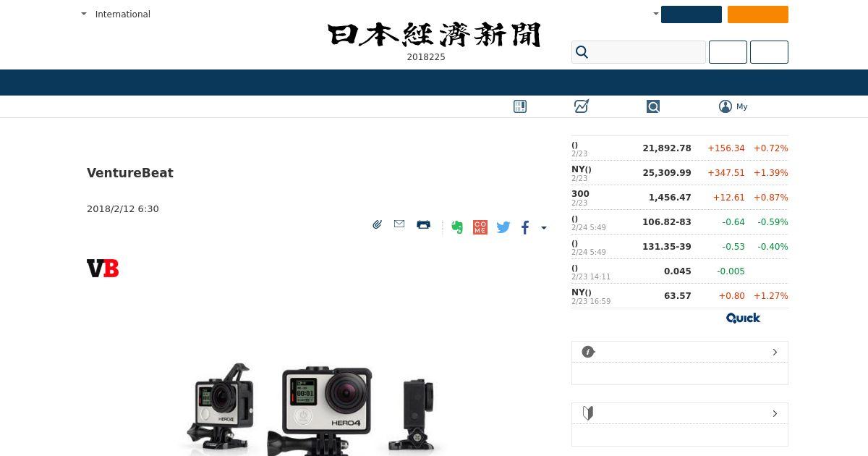This screenshot has width=868, height=456.
Task: Click the +1.39% percentage change
Action: click(x=771, y=172)
